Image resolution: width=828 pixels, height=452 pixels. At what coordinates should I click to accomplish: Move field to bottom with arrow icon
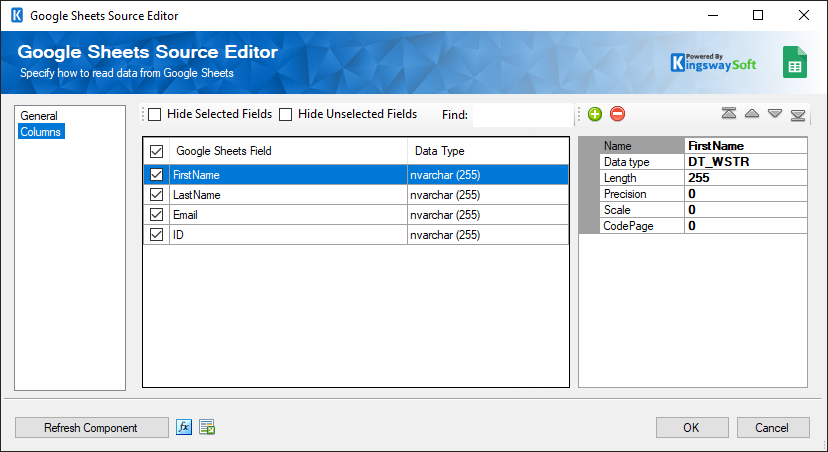pos(798,115)
